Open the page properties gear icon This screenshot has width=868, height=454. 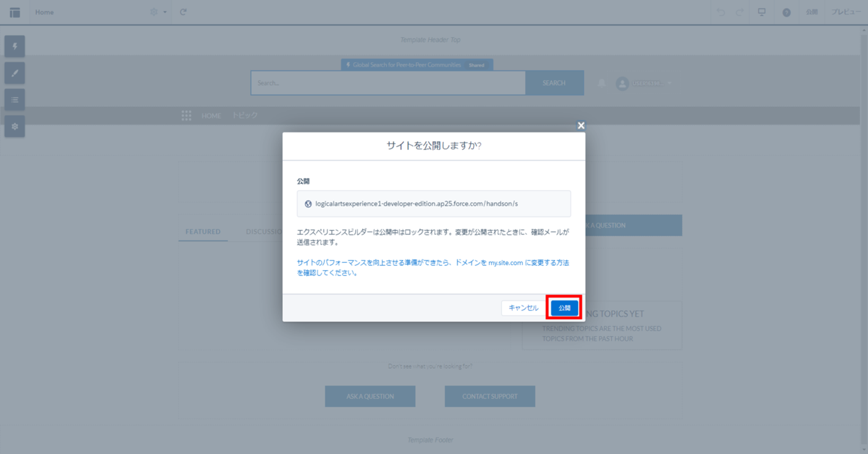pyautogui.click(x=154, y=12)
